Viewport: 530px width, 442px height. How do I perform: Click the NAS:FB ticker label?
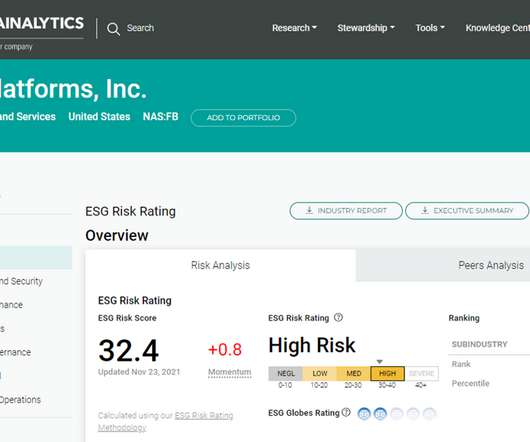pos(161,117)
